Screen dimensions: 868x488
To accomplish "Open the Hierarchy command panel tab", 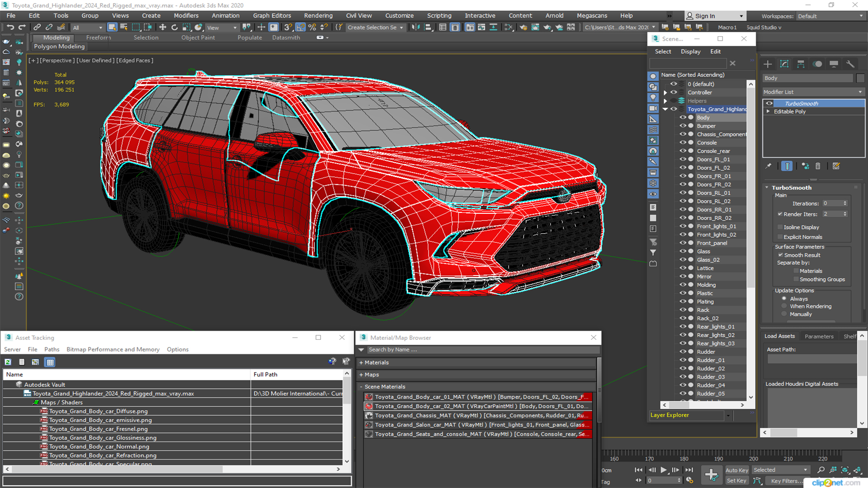I will (801, 64).
